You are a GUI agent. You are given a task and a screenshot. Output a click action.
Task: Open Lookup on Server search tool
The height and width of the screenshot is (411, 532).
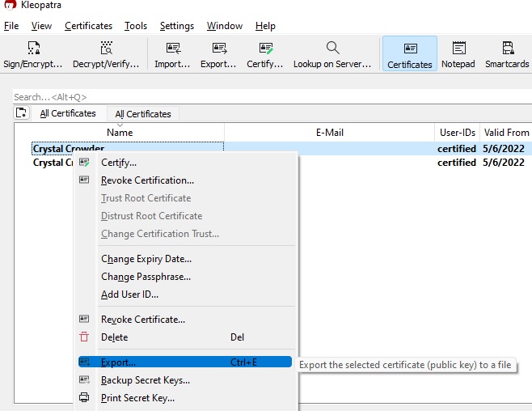point(332,54)
